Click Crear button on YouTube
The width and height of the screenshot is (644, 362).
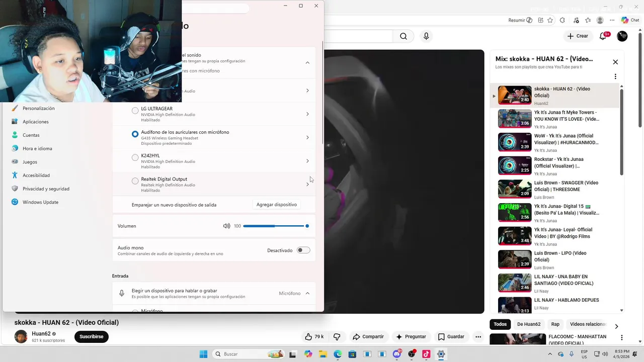point(578,36)
